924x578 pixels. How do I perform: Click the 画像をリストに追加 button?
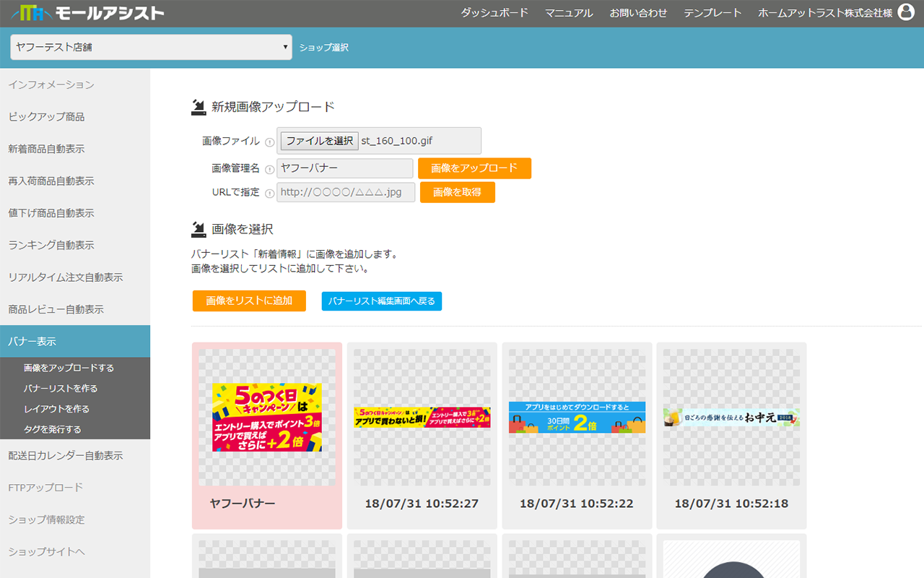coord(249,301)
